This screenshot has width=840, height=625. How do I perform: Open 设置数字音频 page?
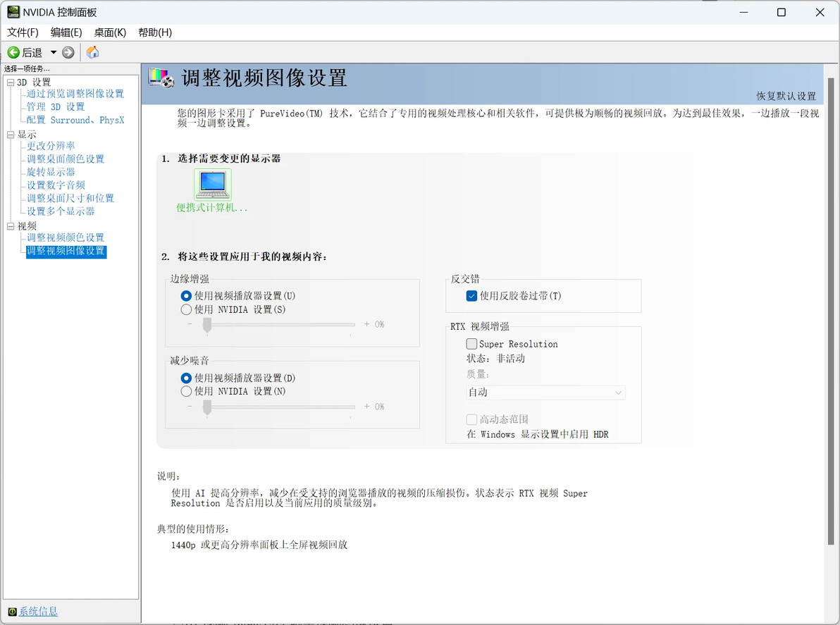click(56, 185)
